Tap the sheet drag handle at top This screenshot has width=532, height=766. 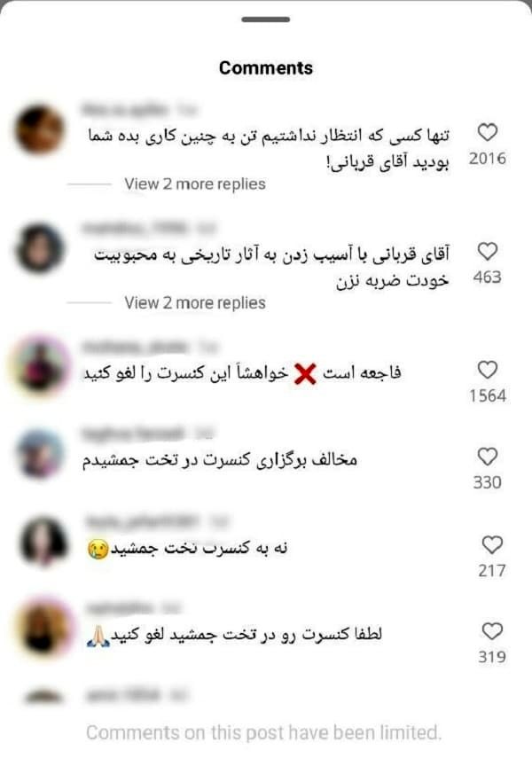coord(266,20)
